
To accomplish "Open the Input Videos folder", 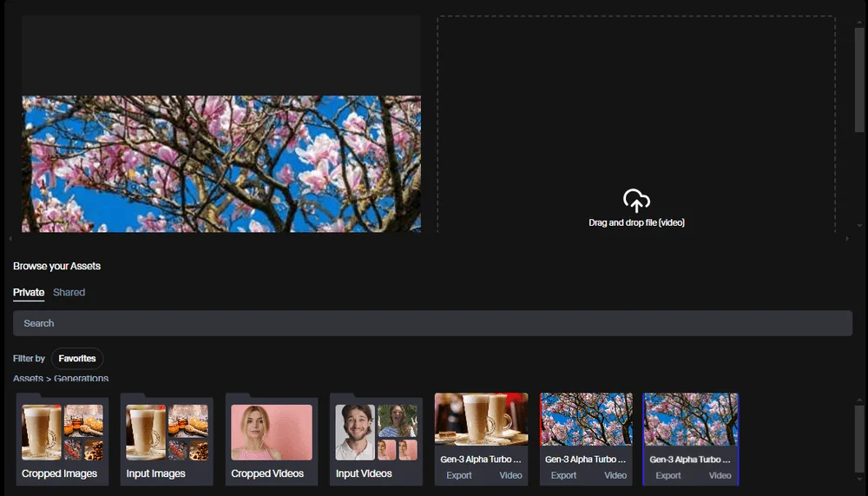I will click(376, 439).
